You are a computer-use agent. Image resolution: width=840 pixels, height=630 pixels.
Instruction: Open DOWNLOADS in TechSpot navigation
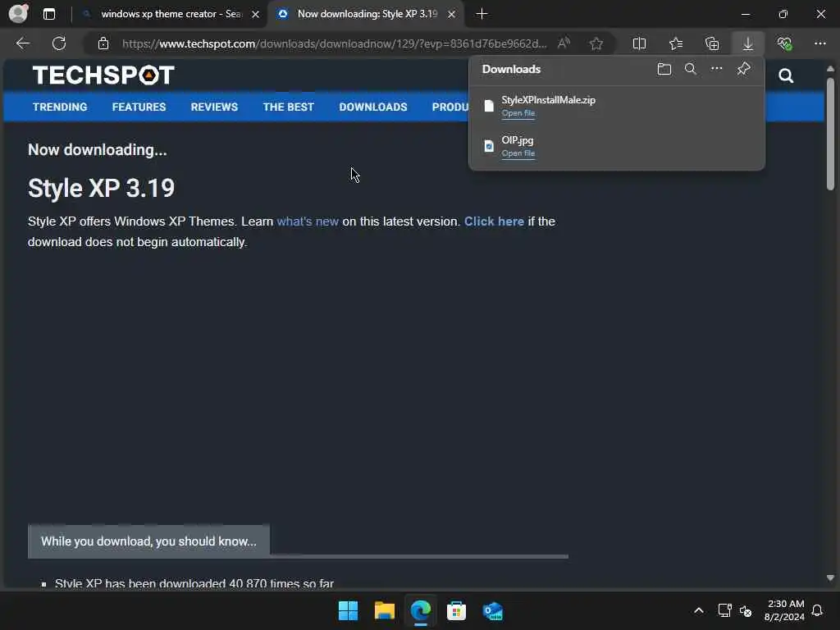pos(373,107)
